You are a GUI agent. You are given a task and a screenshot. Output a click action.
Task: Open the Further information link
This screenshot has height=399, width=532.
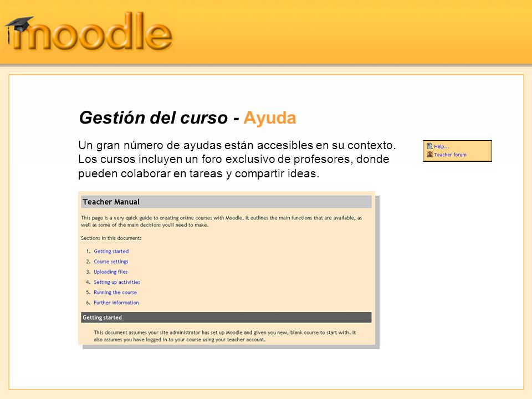[116, 303]
